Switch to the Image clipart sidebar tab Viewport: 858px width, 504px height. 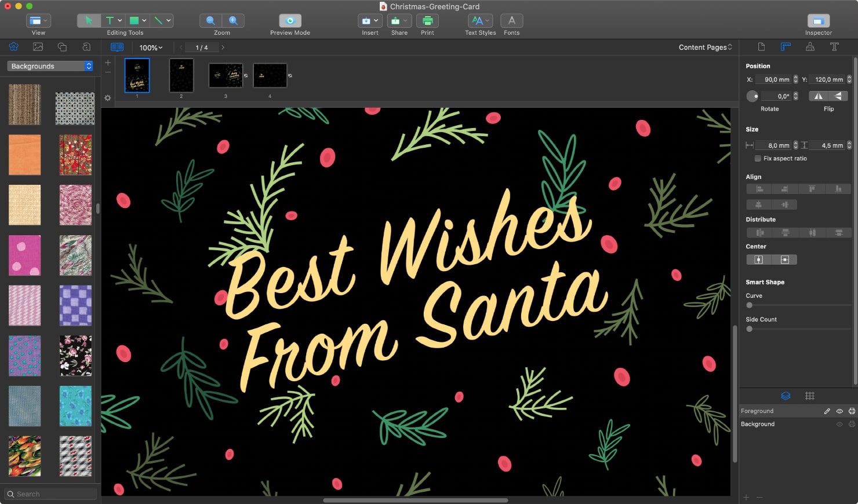pyautogui.click(x=38, y=47)
